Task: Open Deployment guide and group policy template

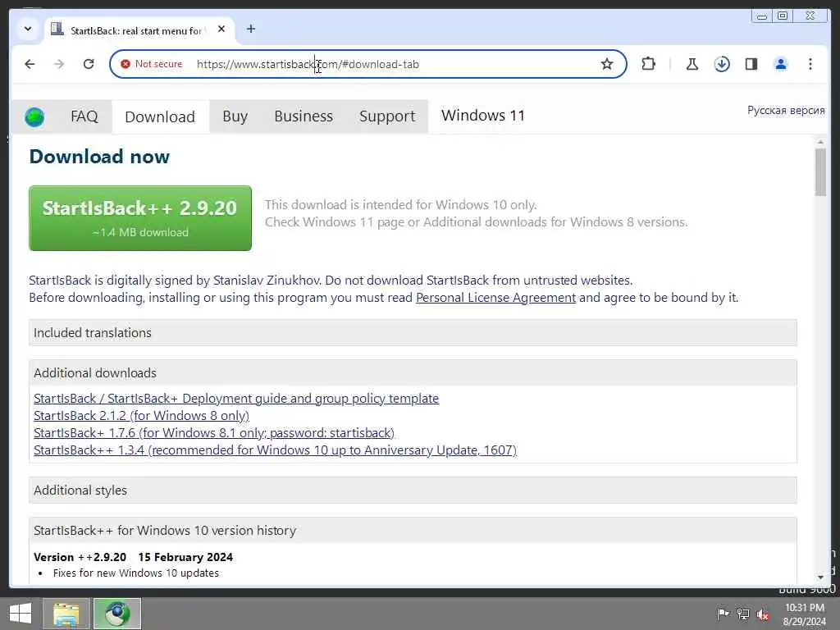Action: pos(236,399)
